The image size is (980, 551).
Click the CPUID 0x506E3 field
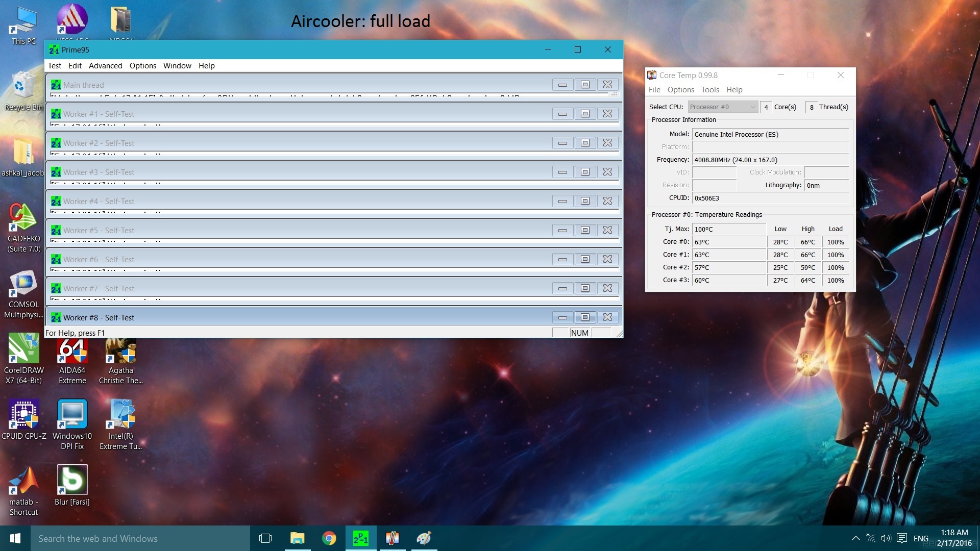(x=770, y=198)
